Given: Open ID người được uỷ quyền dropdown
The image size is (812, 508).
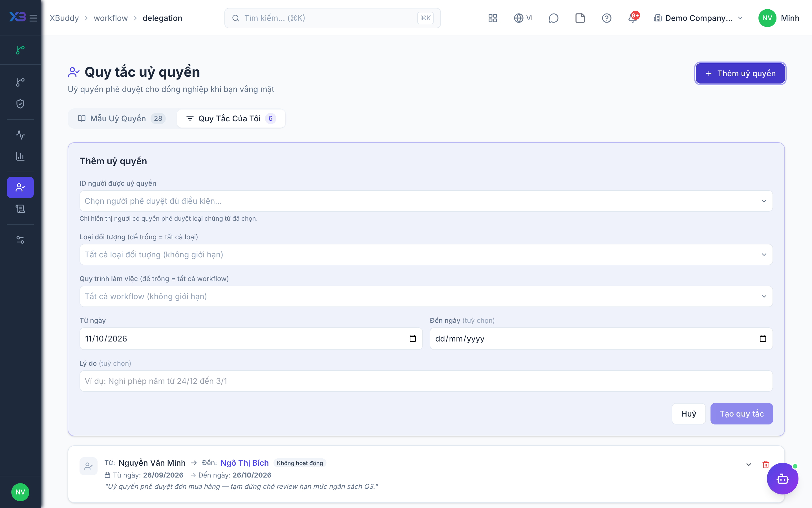Looking at the screenshot, I should click(x=426, y=201).
